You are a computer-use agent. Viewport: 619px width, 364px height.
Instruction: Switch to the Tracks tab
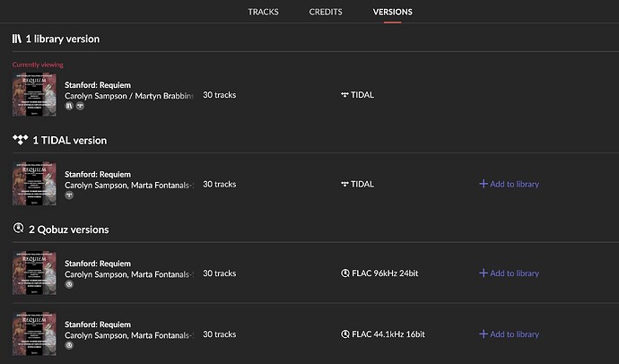tap(263, 12)
